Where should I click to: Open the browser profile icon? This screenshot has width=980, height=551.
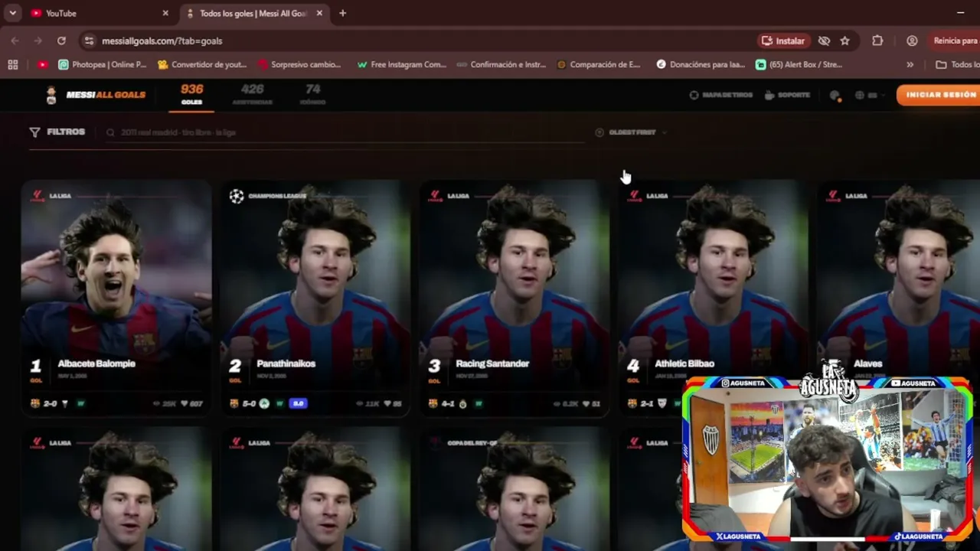[x=912, y=41]
